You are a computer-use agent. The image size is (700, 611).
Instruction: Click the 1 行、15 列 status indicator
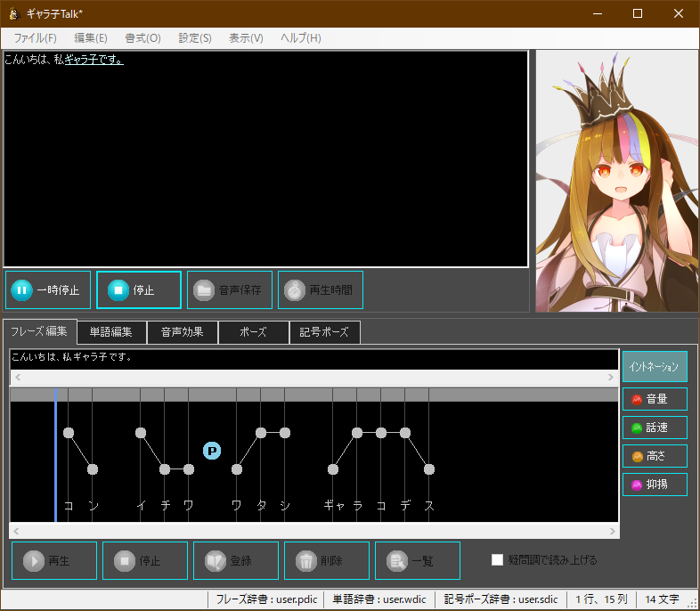click(x=601, y=599)
